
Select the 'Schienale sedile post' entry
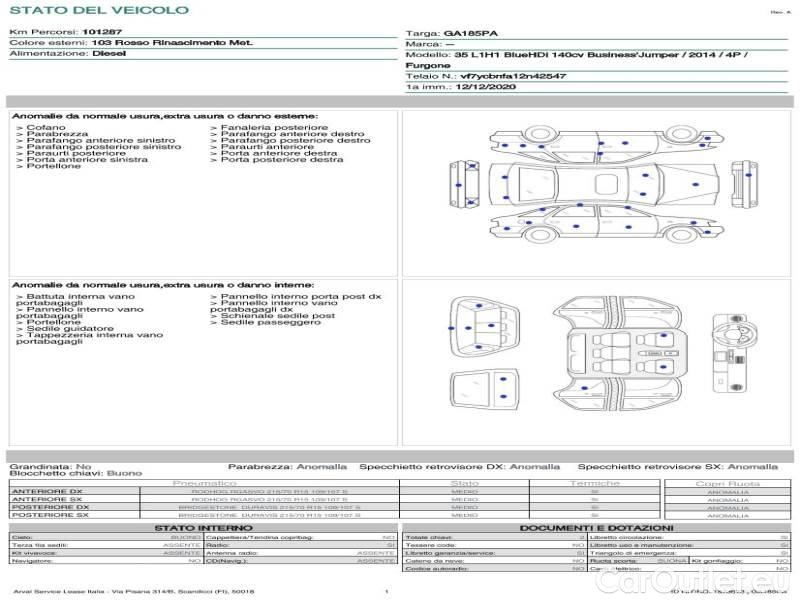278,316
